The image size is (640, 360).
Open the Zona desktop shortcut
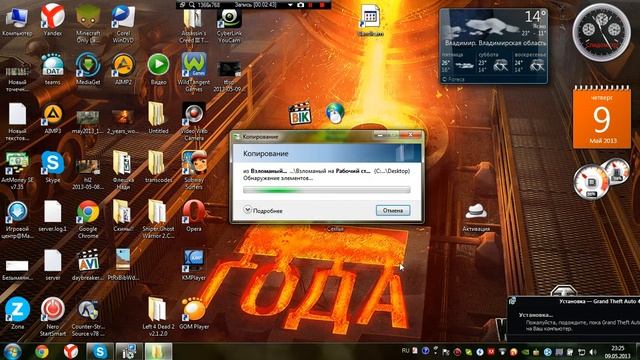coord(17,310)
